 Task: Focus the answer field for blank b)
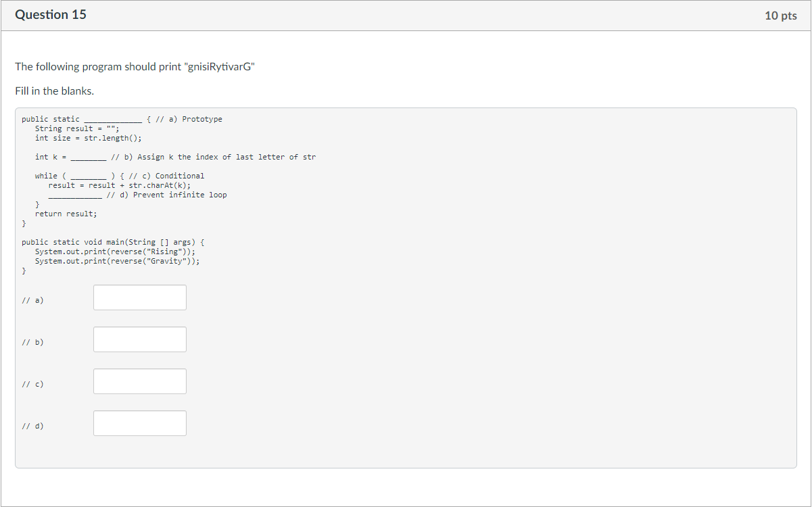pyautogui.click(x=140, y=339)
